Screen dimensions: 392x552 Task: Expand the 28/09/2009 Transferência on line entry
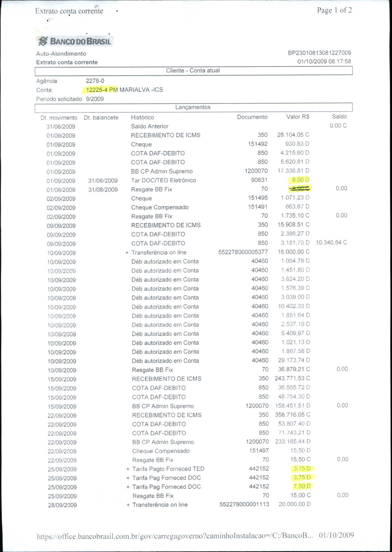(x=128, y=505)
